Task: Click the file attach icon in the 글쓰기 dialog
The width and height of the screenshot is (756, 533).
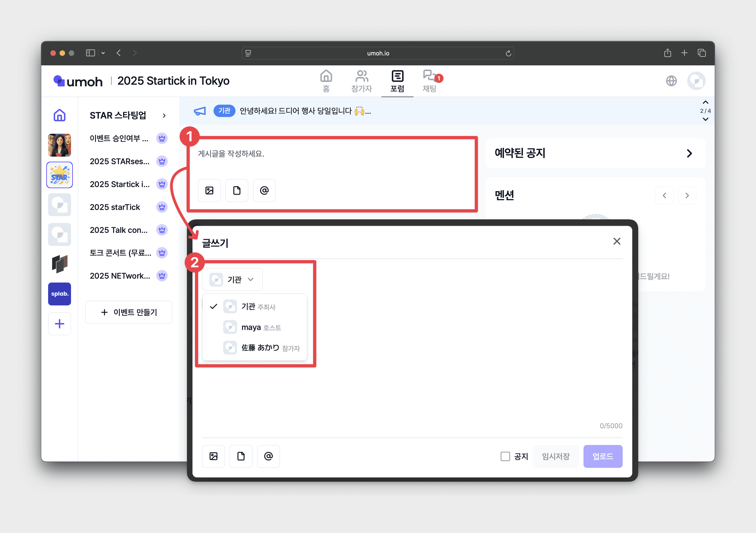Action: pos(241,456)
